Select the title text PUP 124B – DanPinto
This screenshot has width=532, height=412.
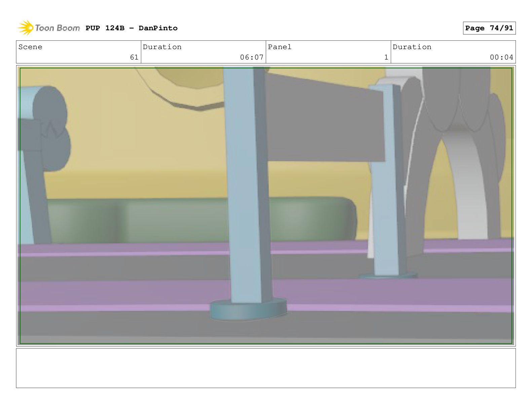click(x=131, y=28)
